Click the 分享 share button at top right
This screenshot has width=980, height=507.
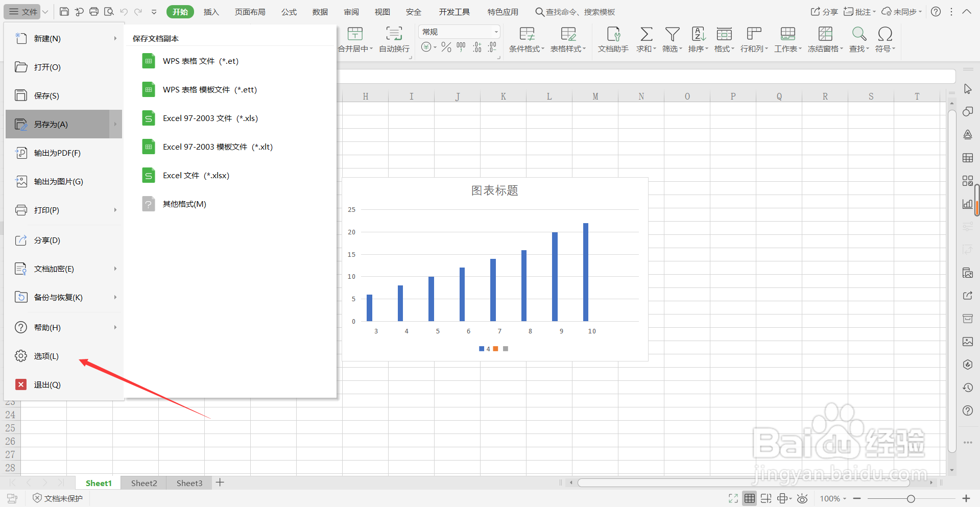pyautogui.click(x=824, y=11)
